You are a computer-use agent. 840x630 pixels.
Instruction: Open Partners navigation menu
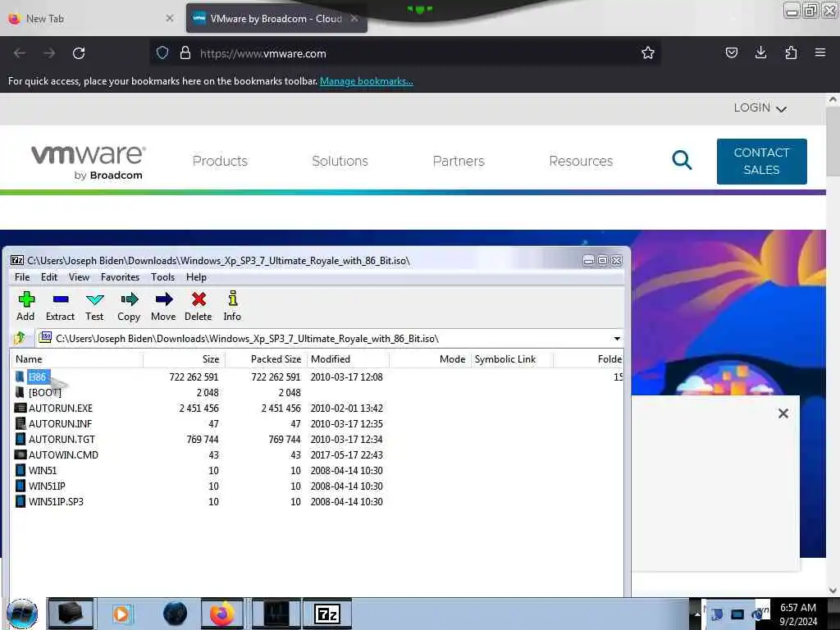[458, 161]
